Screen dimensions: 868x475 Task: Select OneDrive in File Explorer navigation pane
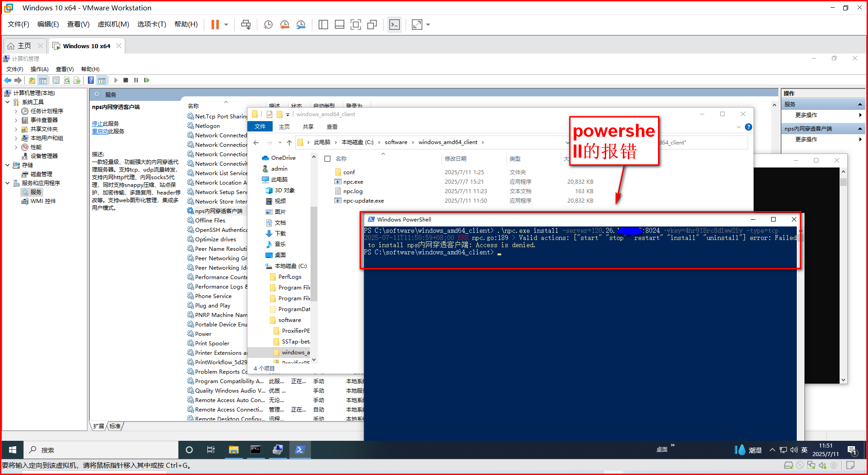[x=283, y=158]
